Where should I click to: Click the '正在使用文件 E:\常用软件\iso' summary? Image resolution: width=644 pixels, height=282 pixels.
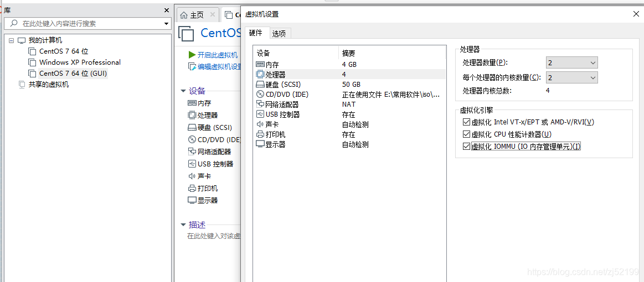pyautogui.click(x=391, y=94)
